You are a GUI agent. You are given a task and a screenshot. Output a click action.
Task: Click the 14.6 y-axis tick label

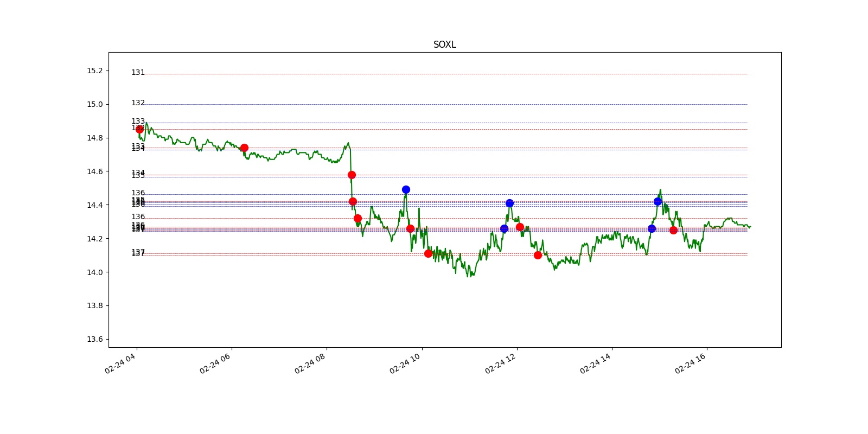94,171
